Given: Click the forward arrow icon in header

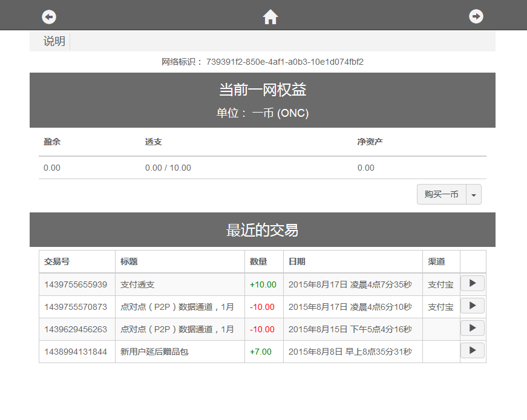Looking at the screenshot, I should [476, 17].
